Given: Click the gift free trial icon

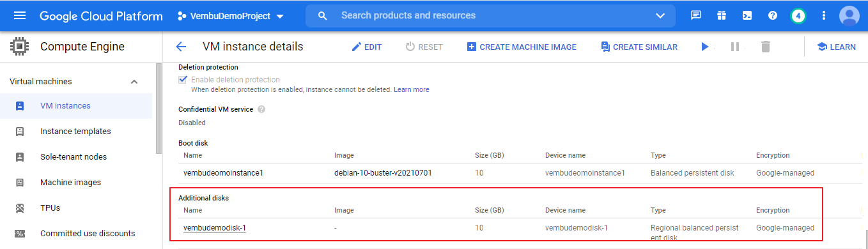Looking at the screenshot, I should [722, 15].
